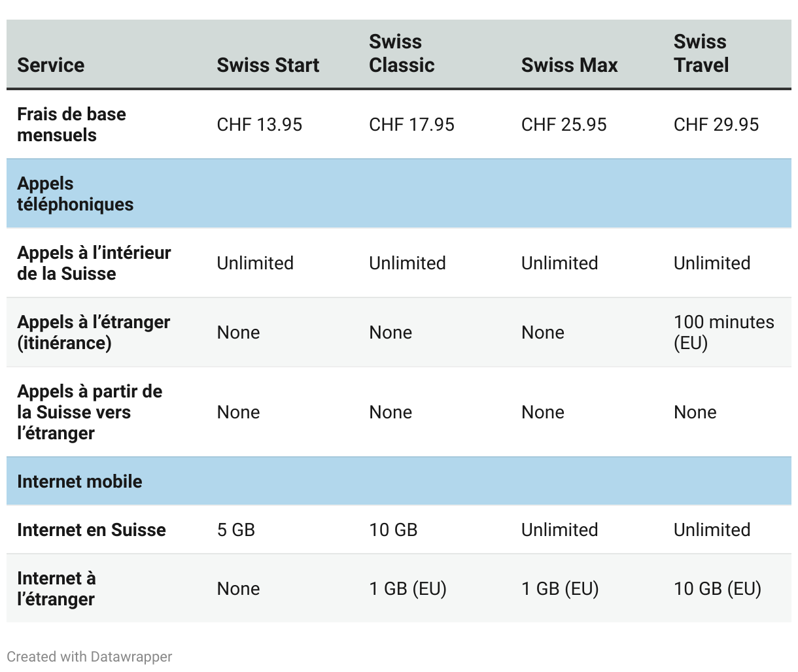Click the "100 minutes (EU)" cell
Screen dimensions: 798x672
click(723, 332)
